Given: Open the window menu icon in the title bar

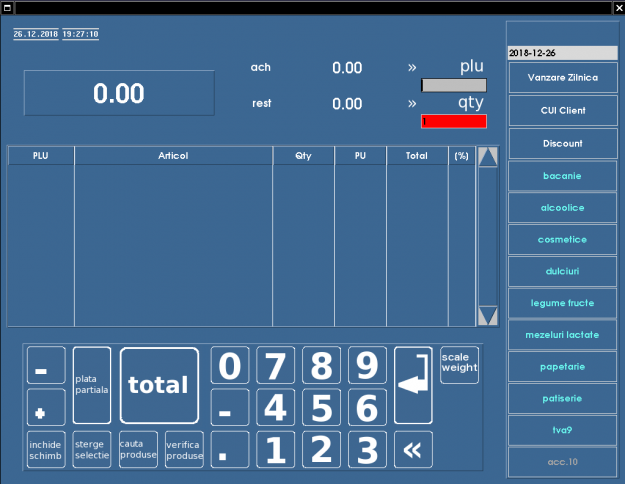Looking at the screenshot, I should pos(7,7).
